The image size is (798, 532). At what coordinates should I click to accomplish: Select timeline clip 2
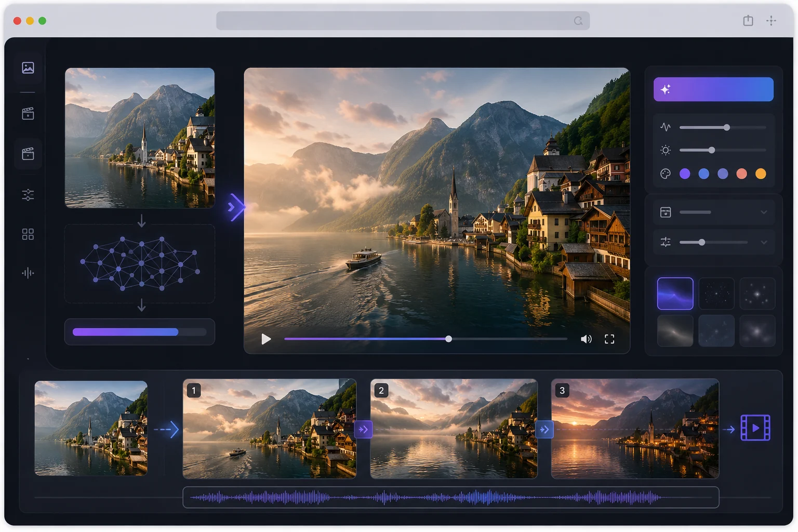click(x=454, y=429)
